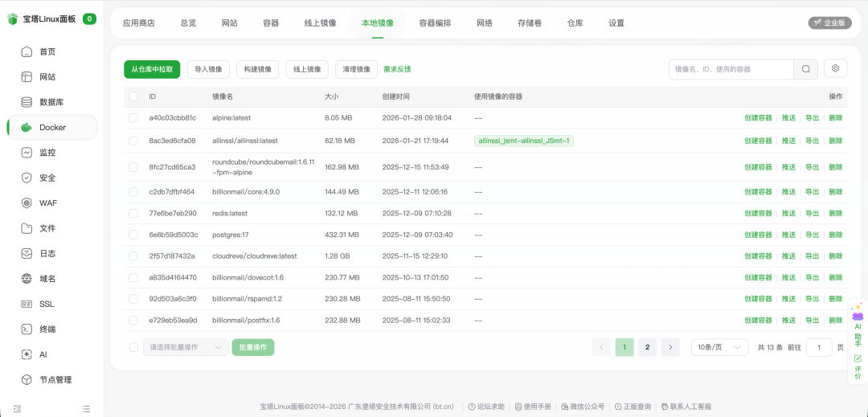Click the allinssl_jsmt-allinssl_JSmt-1 container tag

coord(524,141)
